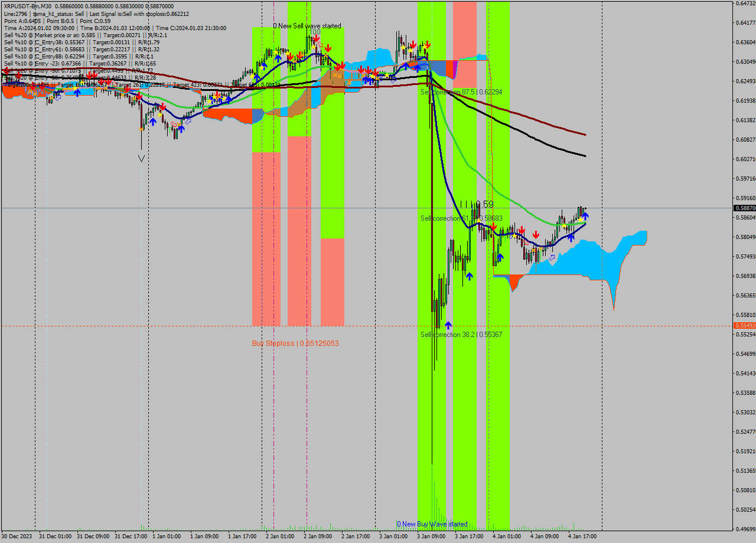Click the '30 Dec 2023' date on time axis

point(17,537)
